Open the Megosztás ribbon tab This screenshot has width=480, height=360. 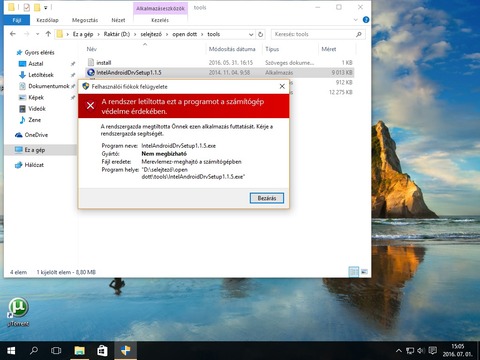click(85, 20)
